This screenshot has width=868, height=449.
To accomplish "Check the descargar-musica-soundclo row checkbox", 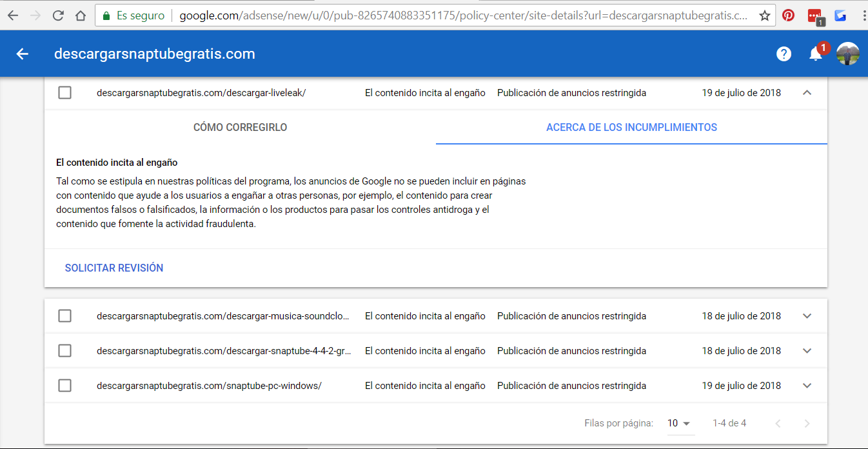I will [64, 316].
